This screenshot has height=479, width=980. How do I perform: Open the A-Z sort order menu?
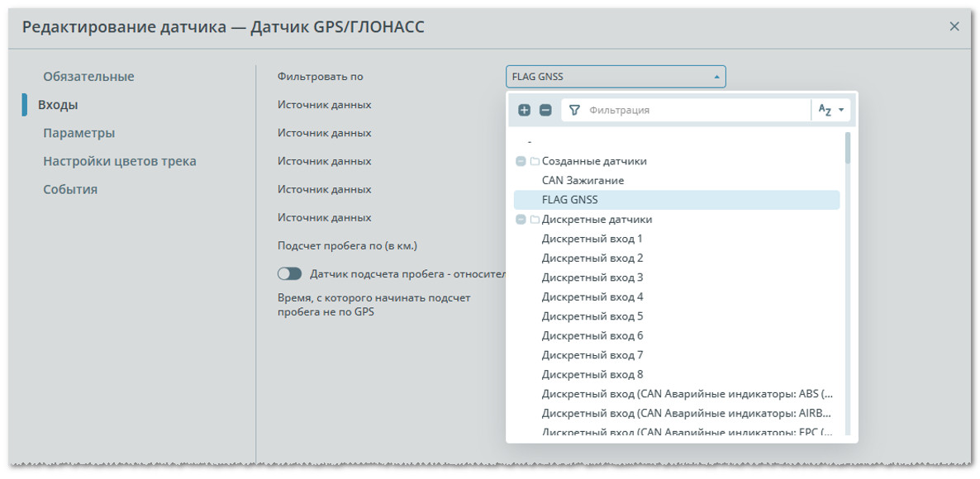point(830,110)
